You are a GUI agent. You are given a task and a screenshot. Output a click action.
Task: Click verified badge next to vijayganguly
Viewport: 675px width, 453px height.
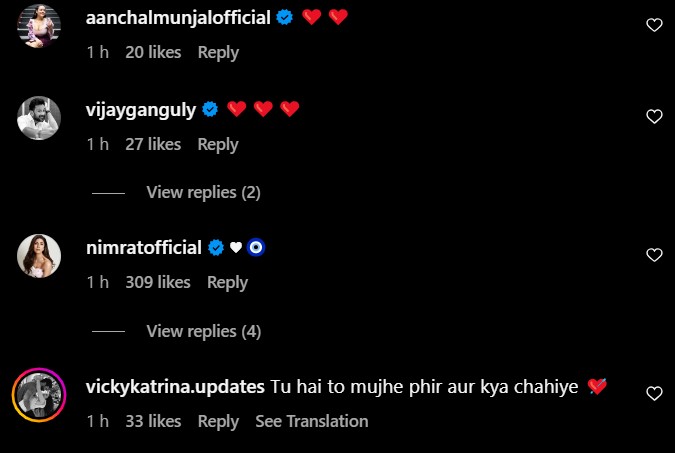point(211,109)
